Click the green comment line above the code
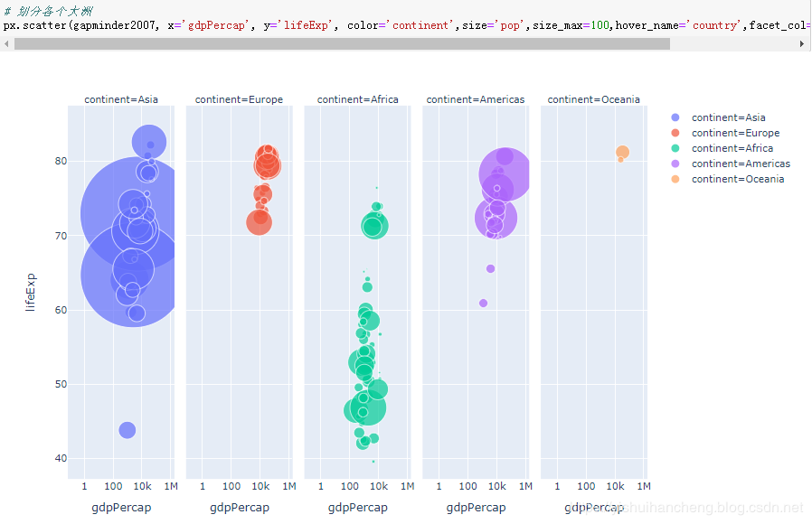Screen dimensions: 812x524 [x=48, y=10]
